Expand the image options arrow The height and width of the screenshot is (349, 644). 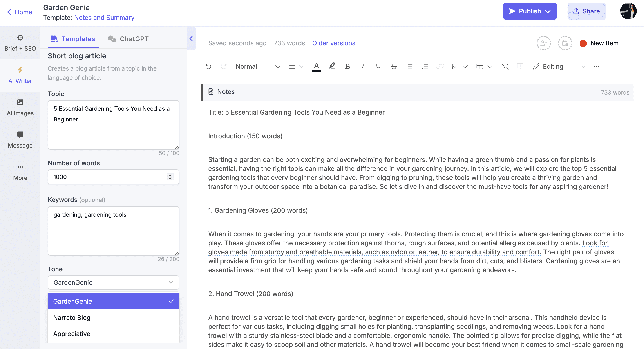coord(465,67)
